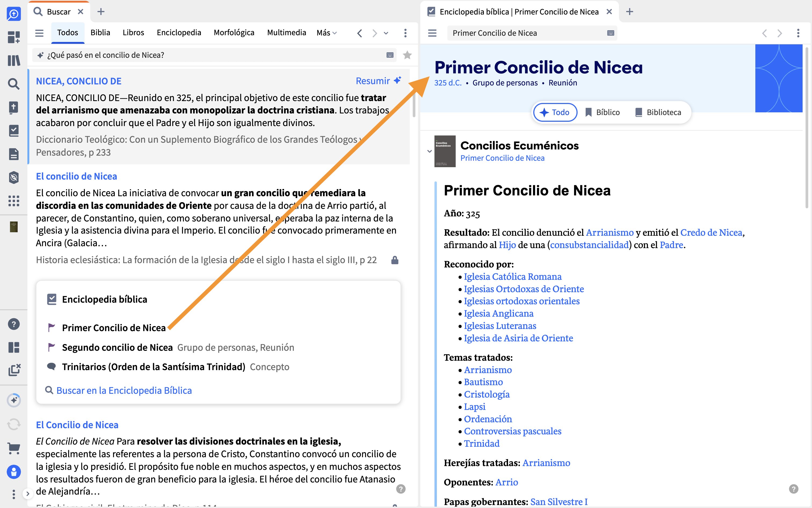Expand the Más dropdown
The width and height of the screenshot is (812, 508).
coord(327,33)
